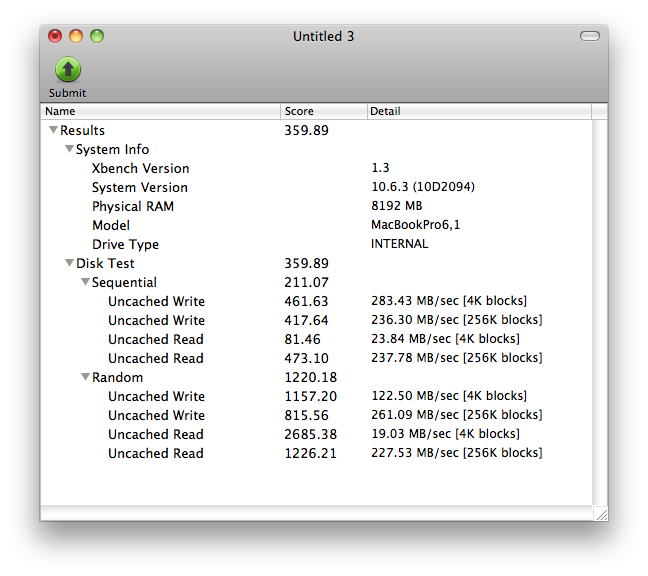Click detail 237.78 MB/sec [256K blocks]

coord(457,358)
